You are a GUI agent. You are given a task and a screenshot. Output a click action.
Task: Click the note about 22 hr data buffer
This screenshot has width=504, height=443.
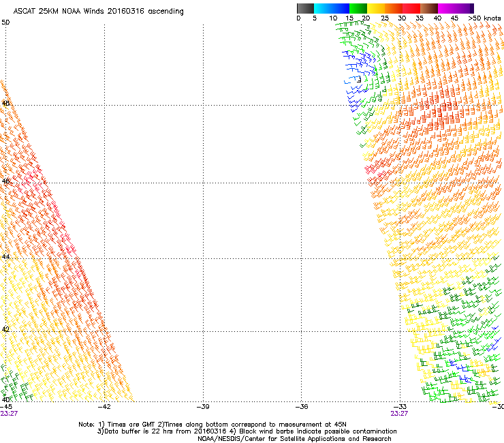coord(161,431)
